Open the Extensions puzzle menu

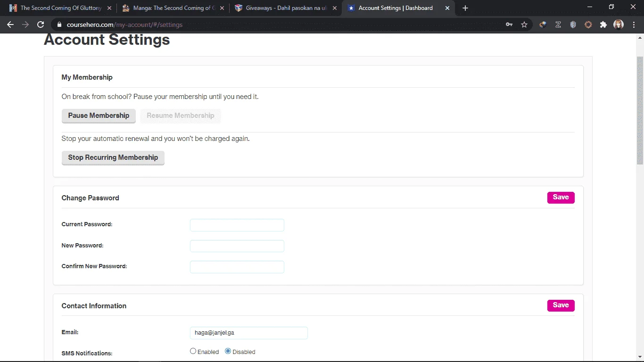coord(603,25)
